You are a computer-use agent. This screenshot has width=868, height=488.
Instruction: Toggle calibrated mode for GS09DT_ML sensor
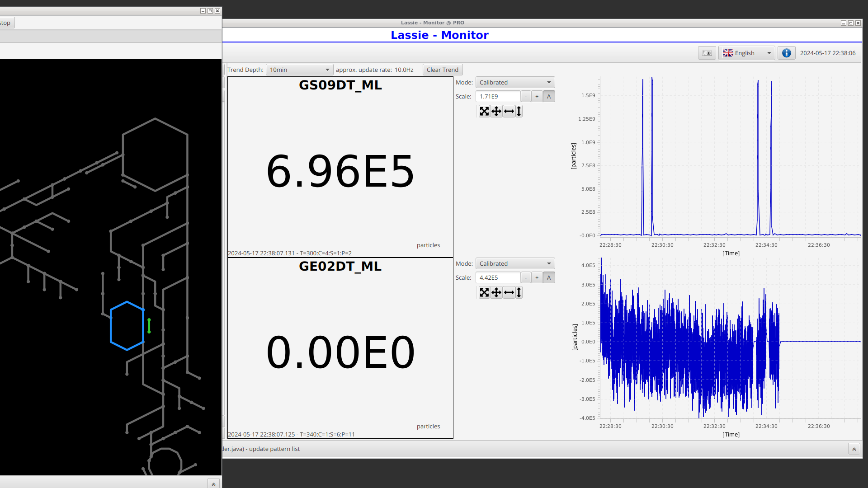click(514, 82)
